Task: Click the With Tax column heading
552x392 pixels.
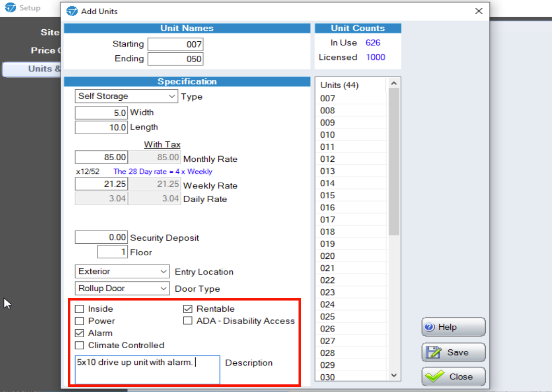Action: click(162, 145)
